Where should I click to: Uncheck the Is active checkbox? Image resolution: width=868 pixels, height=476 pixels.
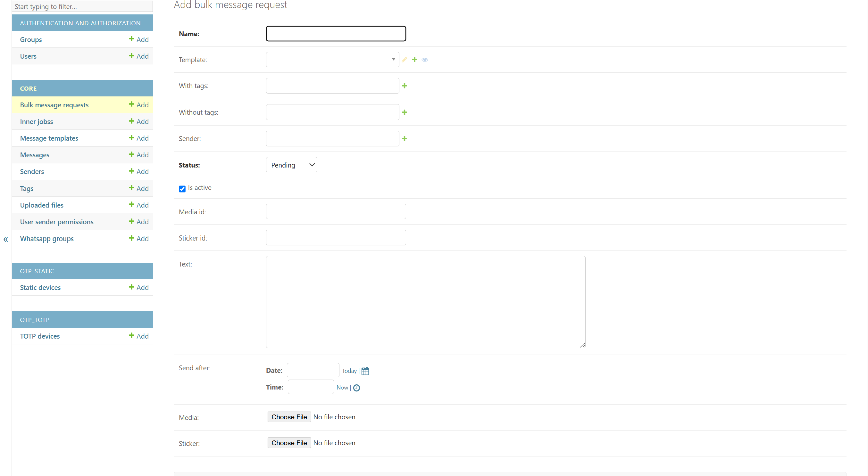coord(182,189)
